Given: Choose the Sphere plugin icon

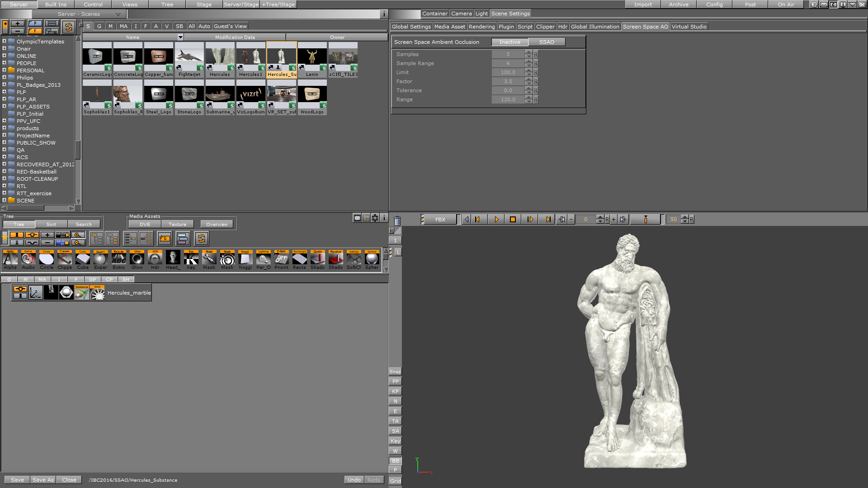Looking at the screenshot, I should click(x=372, y=259).
